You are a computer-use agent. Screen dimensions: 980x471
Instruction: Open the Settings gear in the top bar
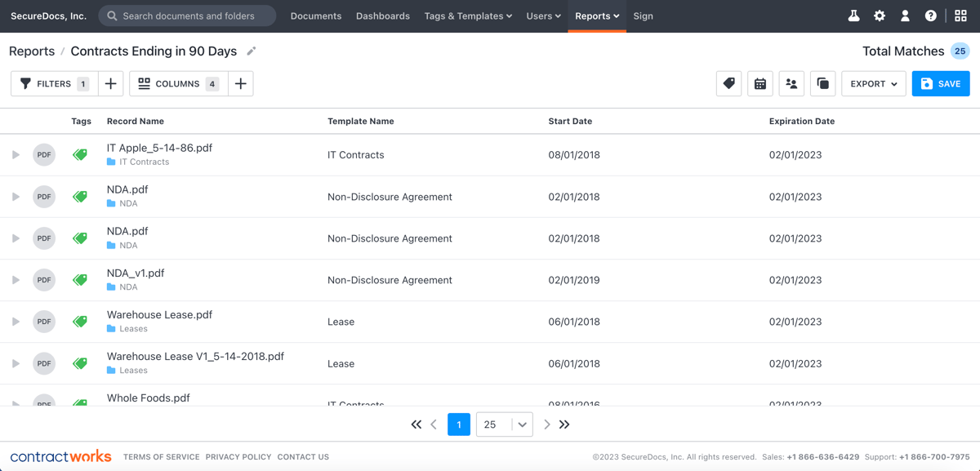(x=879, y=15)
